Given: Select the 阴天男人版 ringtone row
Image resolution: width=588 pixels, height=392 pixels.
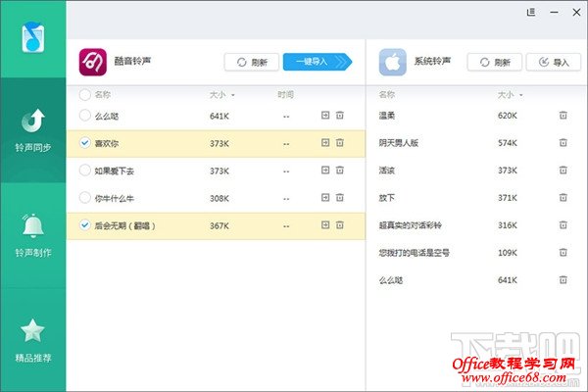Looking at the screenshot, I should (x=476, y=143).
